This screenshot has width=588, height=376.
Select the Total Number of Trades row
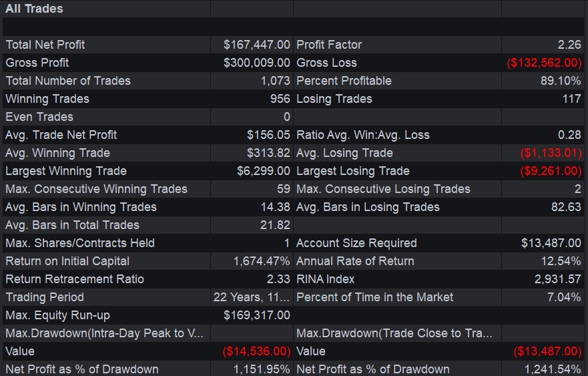point(293,81)
